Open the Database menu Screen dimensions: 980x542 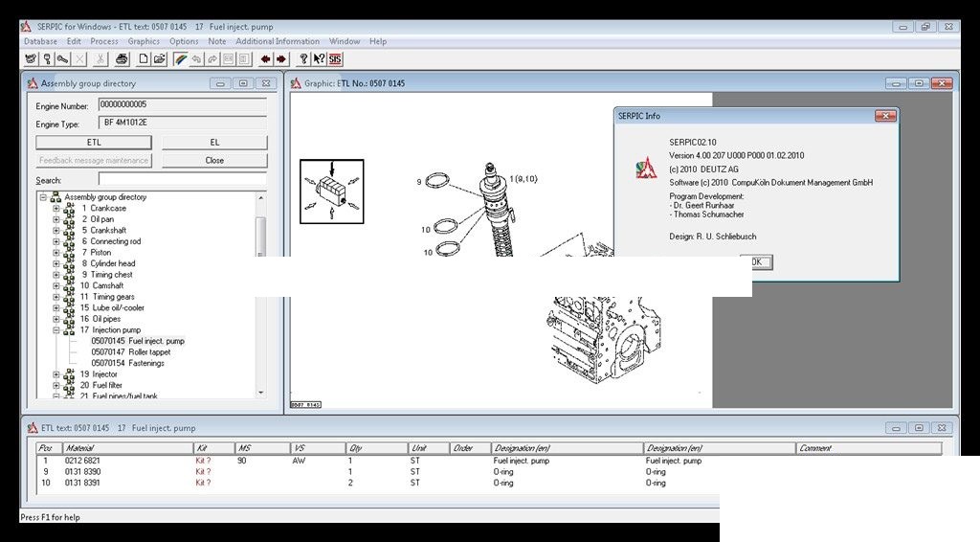[x=40, y=41]
